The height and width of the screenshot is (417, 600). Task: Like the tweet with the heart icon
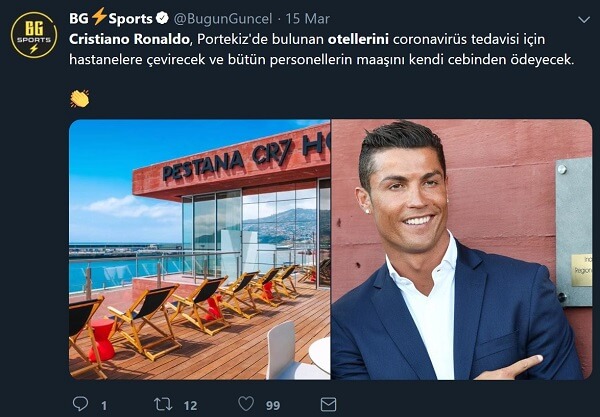246,404
